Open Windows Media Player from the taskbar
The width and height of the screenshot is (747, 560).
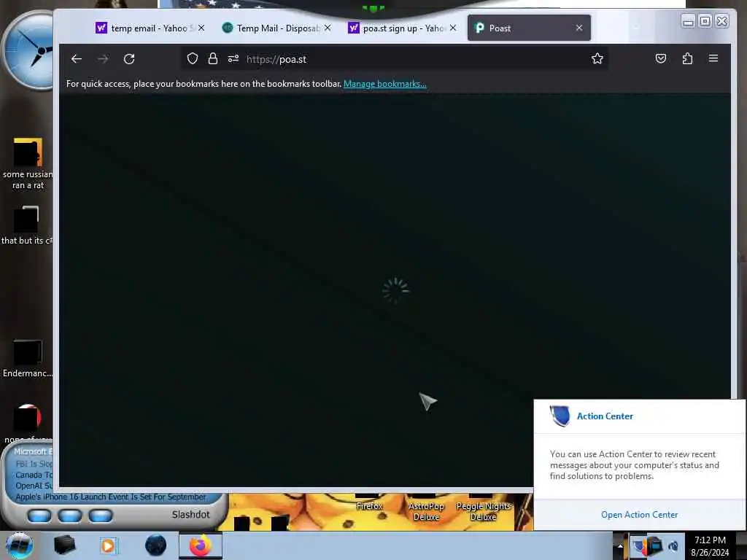pyautogui.click(x=108, y=545)
